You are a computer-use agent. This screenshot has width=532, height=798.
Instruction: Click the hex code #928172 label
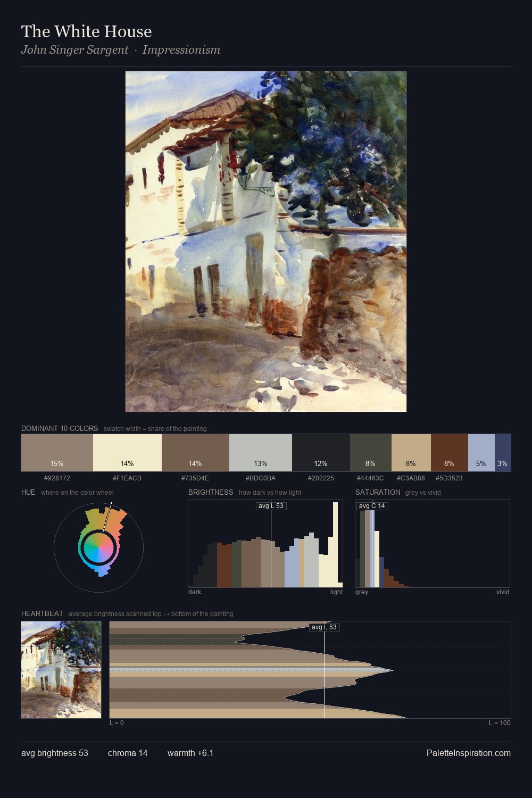(57, 478)
